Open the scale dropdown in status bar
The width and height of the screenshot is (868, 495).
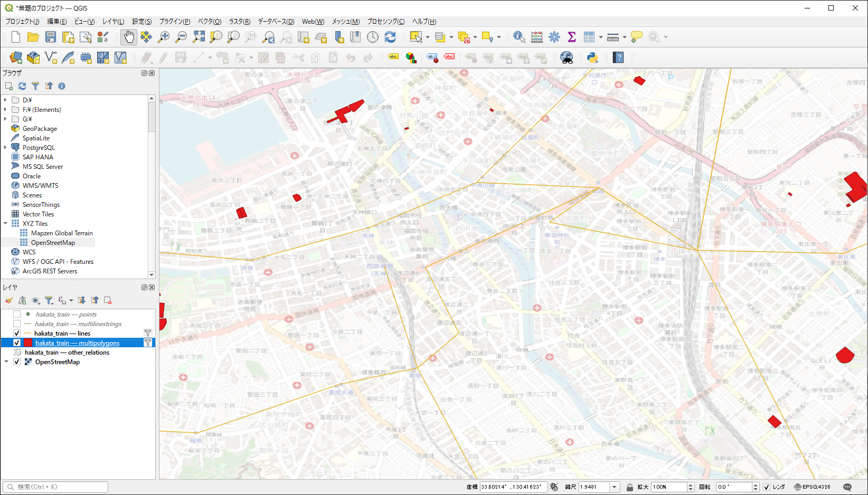point(614,487)
